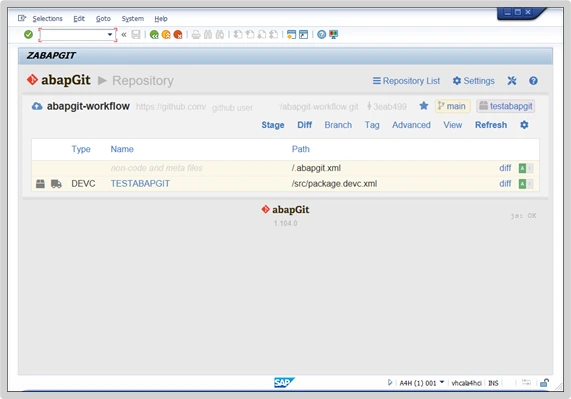Image resolution: width=571 pixels, height=399 pixels.
Task: Click the Refresh action
Action: [x=491, y=125]
